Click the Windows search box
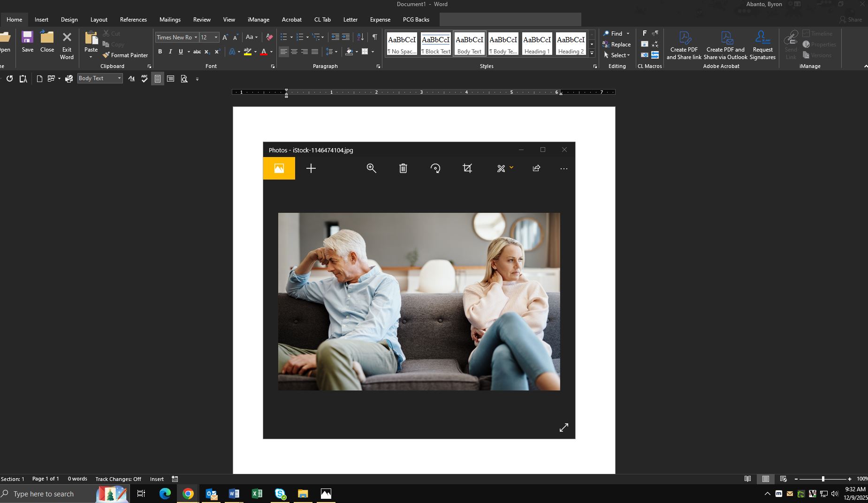Viewport: 868px width, 503px height. tap(44, 494)
